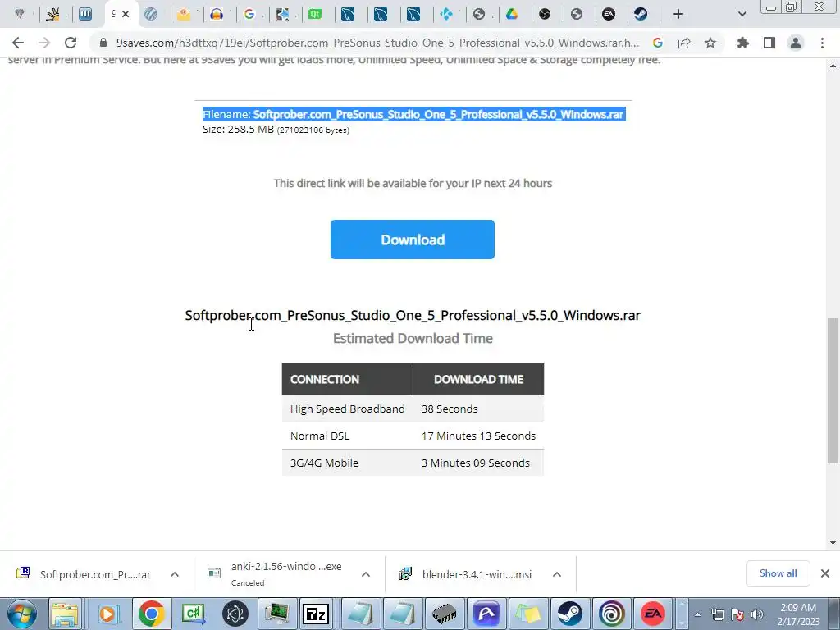Open EA app from taskbar
This screenshot has width=840, height=630.
coord(653,614)
